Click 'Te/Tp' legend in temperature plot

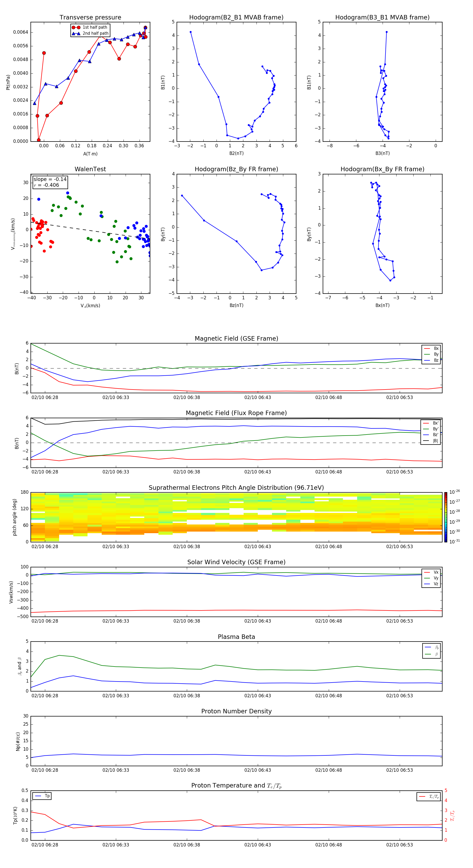(x=429, y=796)
